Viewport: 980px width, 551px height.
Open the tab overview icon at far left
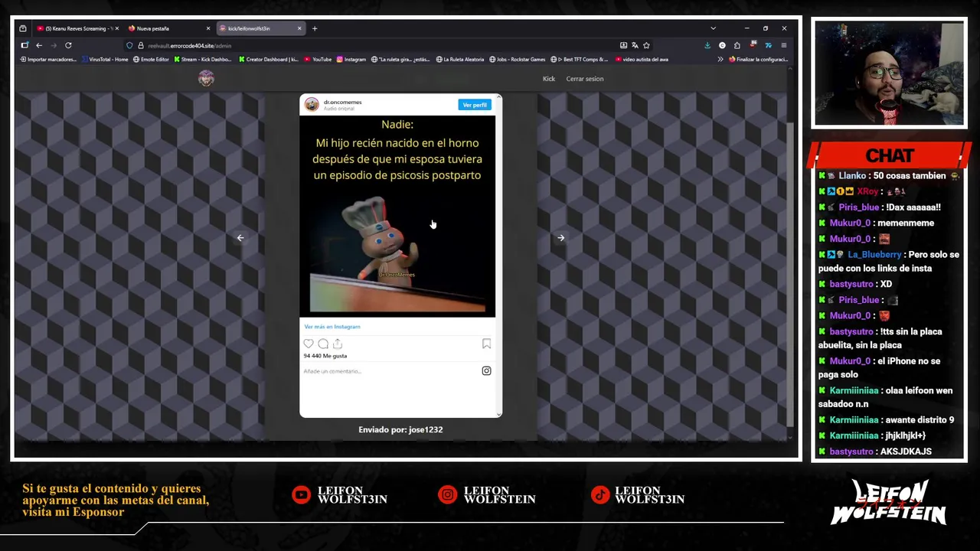click(23, 28)
